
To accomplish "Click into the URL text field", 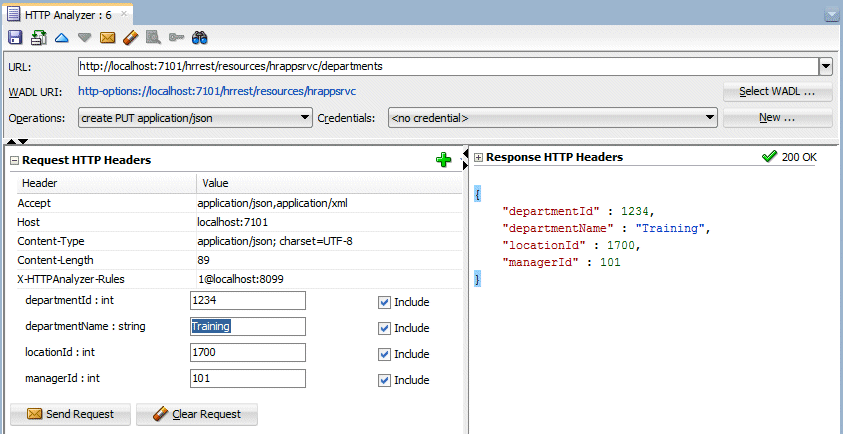I will 448,67.
